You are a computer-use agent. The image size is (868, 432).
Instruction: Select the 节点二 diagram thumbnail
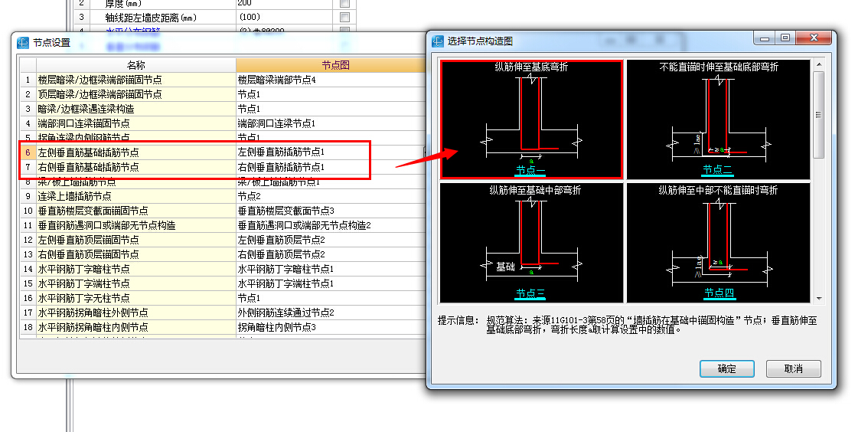[x=718, y=119]
